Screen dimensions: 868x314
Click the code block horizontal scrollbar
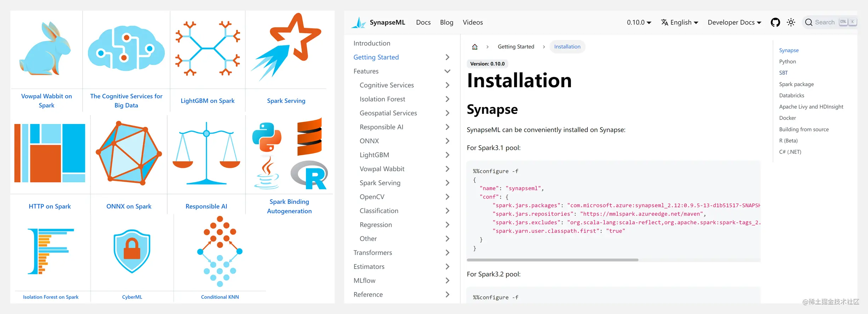click(x=552, y=260)
